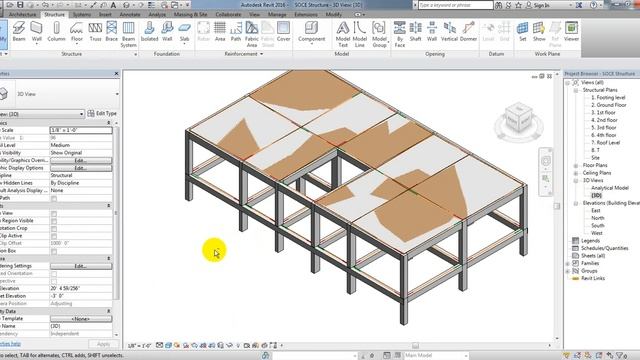Image resolution: width=640 pixels, height=360 pixels.
Task: Select the Model Line tool
Action: pos(360,35)
